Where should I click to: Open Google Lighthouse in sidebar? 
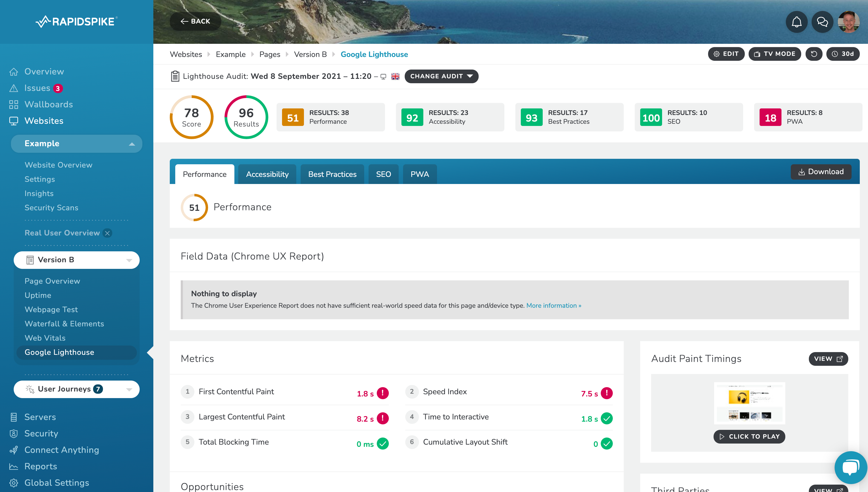(x=76, y=352)
